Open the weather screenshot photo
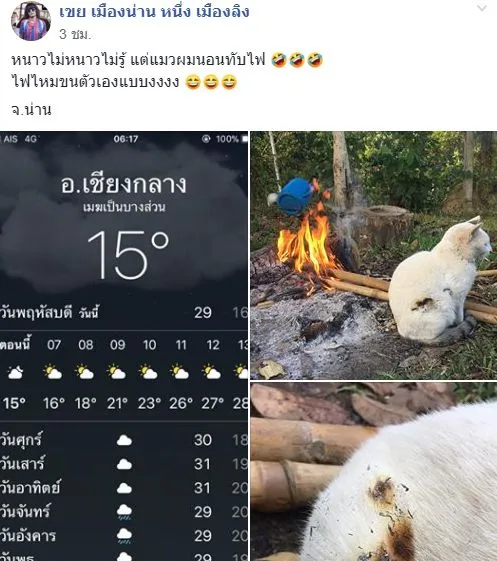497x561 pixels. (124, 346)
